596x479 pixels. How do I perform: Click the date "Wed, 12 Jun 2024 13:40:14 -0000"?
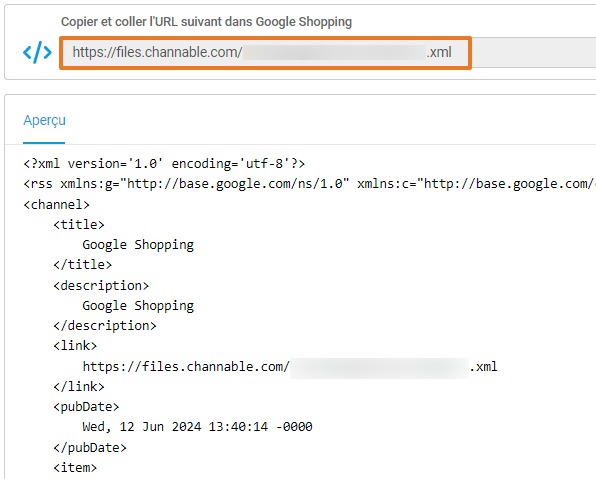(x=197, y=427)
